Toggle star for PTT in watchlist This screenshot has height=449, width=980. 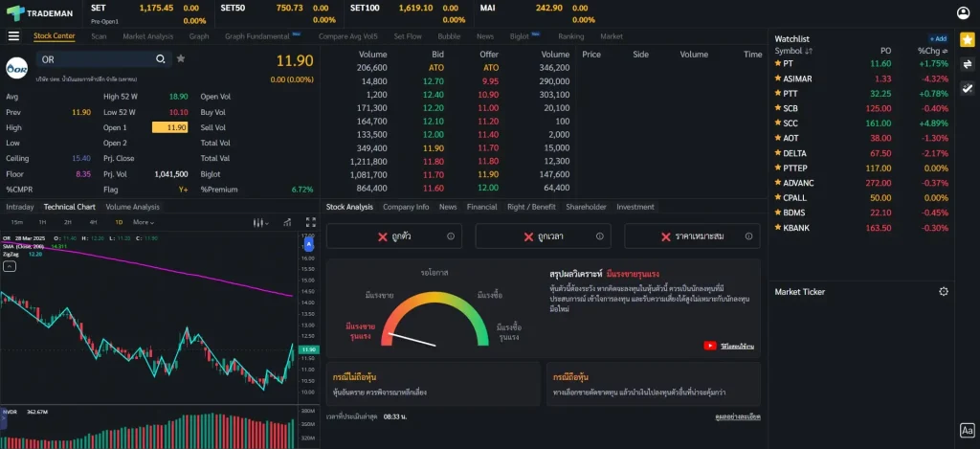pos(778,94)
